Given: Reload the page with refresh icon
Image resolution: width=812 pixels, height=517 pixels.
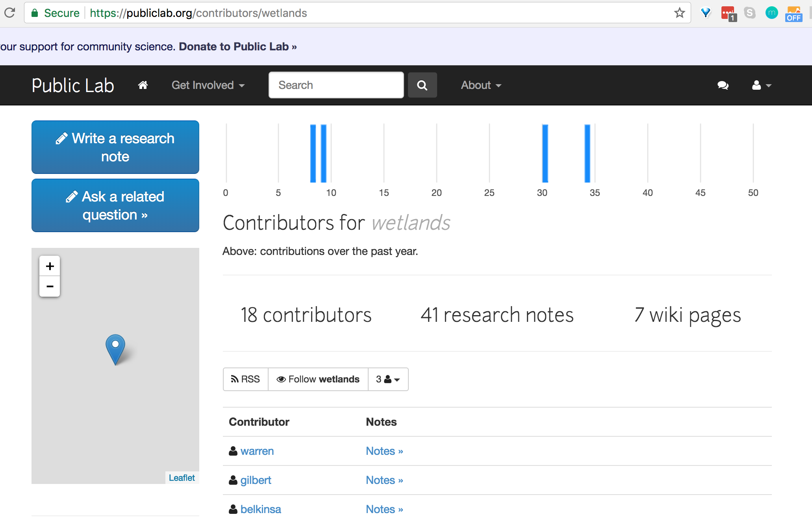Looking at the screenshot, I should (x=9, y=13).
